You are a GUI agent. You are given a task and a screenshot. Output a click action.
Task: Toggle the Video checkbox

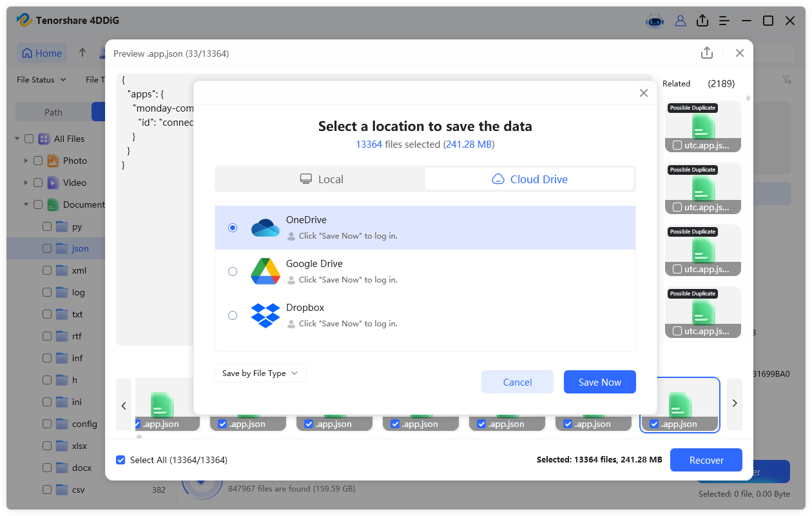[x=38, y=183]
